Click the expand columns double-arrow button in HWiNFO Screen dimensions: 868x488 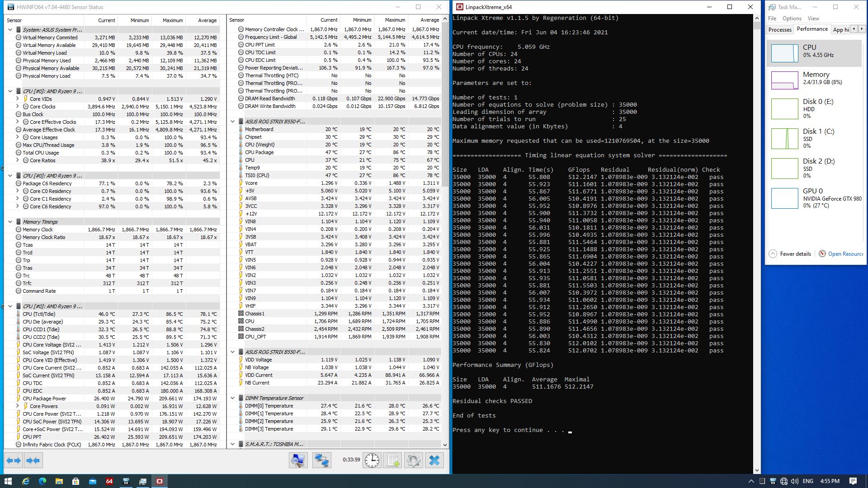pyautogui.click(x=14, y=460)
